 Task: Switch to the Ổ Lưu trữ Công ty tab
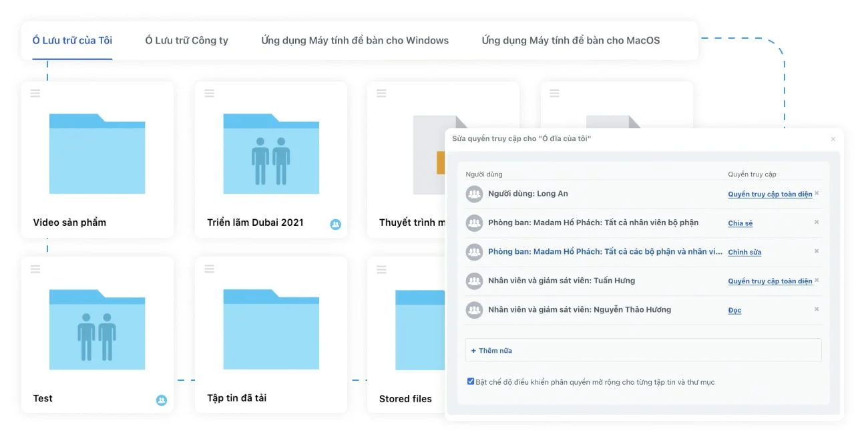187,40
